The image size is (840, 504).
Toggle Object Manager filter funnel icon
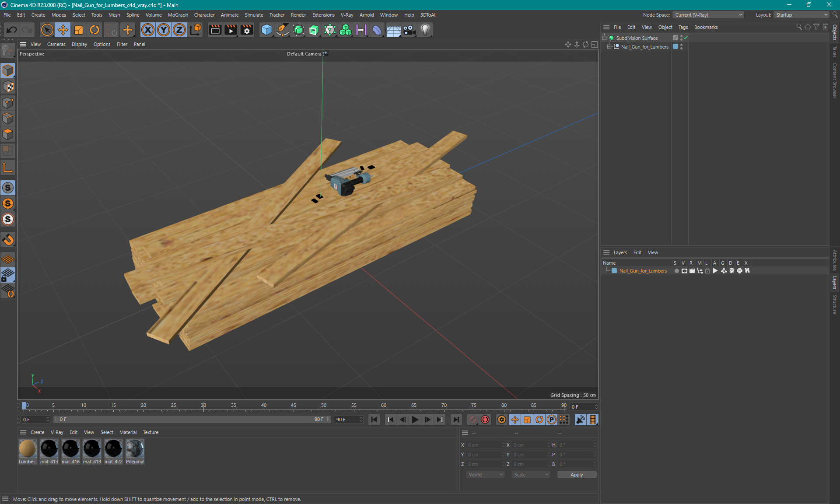pos(816,27)
